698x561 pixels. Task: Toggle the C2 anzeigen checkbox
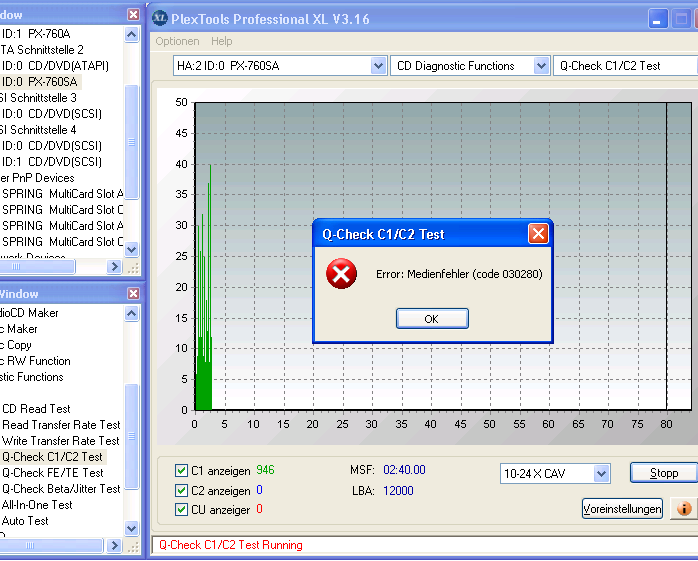click(181, 490)
